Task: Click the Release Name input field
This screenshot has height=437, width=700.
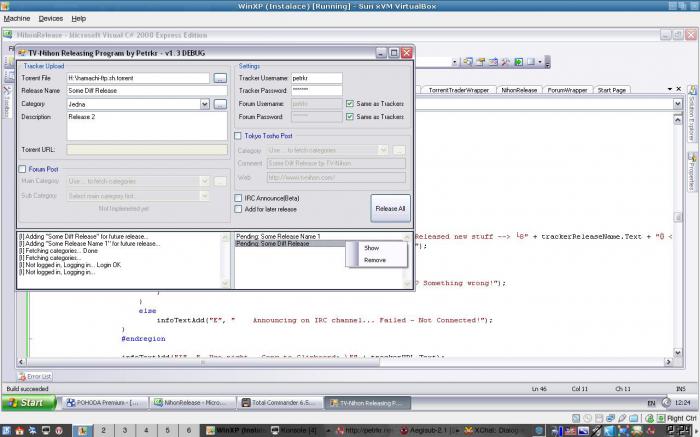Action: click(147, 91)
